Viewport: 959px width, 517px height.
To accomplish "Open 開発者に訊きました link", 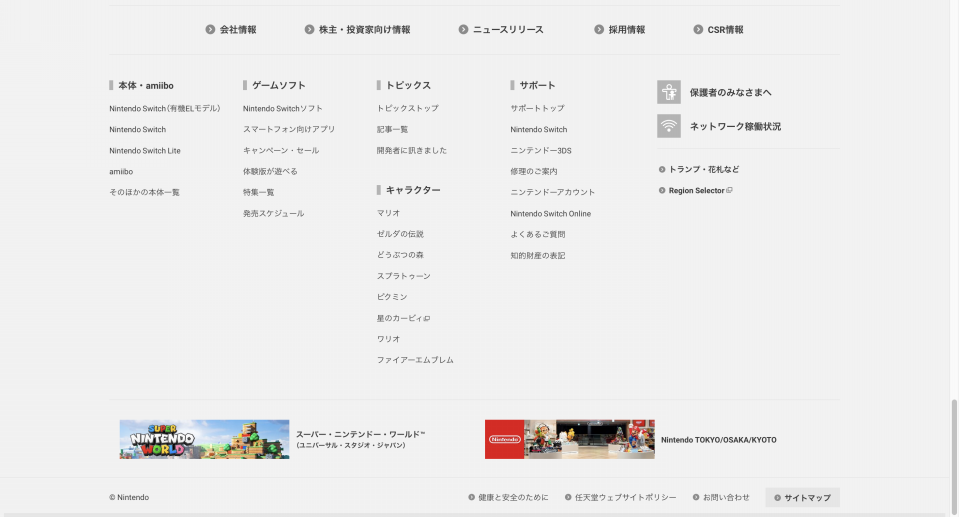I will pyautogui.click(x=412, y=151).
